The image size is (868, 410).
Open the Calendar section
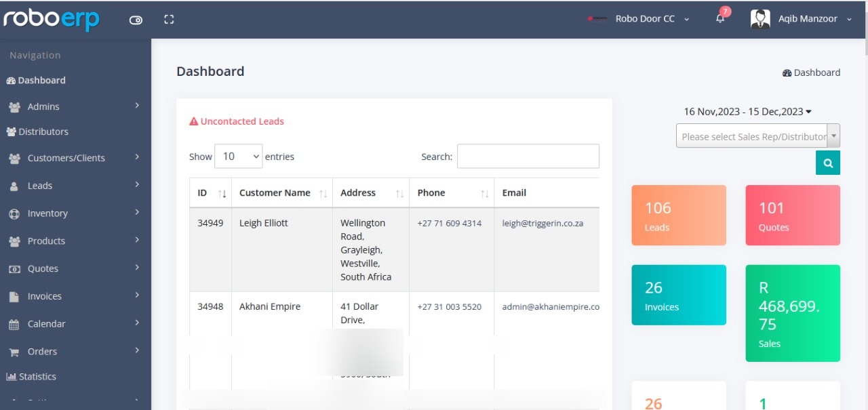pos(47,323)
